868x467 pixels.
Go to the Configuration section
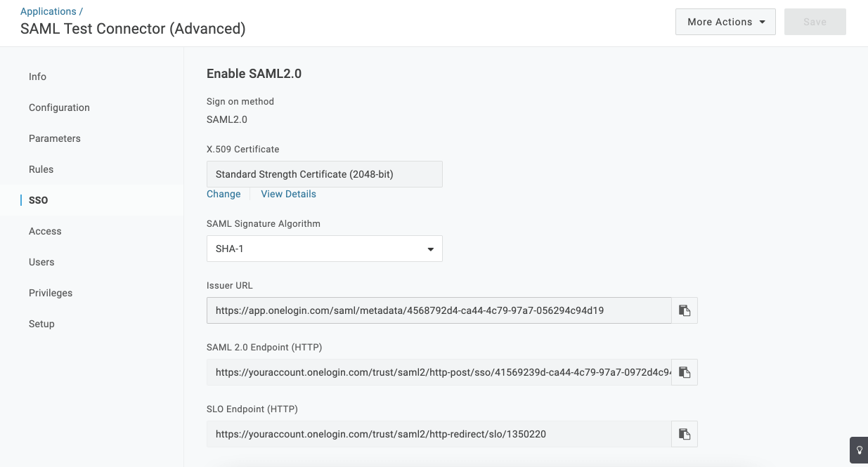(x=59, y=107)
